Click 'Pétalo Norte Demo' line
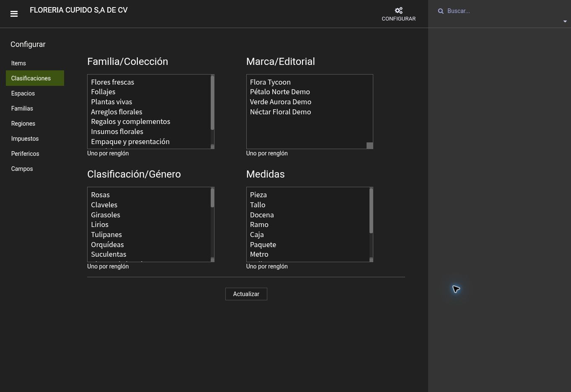 [280, 92]
